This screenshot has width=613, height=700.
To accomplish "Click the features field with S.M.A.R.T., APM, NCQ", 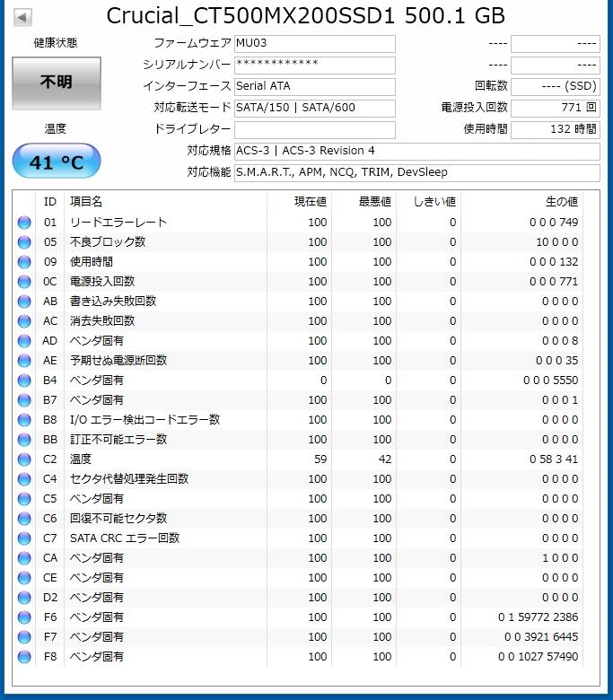I will 417,172.
